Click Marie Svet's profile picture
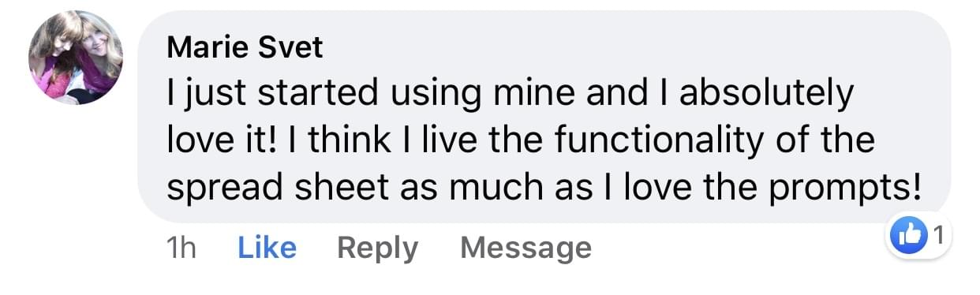Viewport: 980px width, 295px height. pos(76,58)
